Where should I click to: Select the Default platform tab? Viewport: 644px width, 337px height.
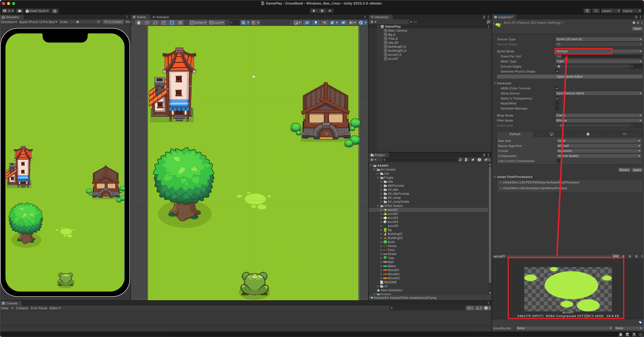pos(515,134)
